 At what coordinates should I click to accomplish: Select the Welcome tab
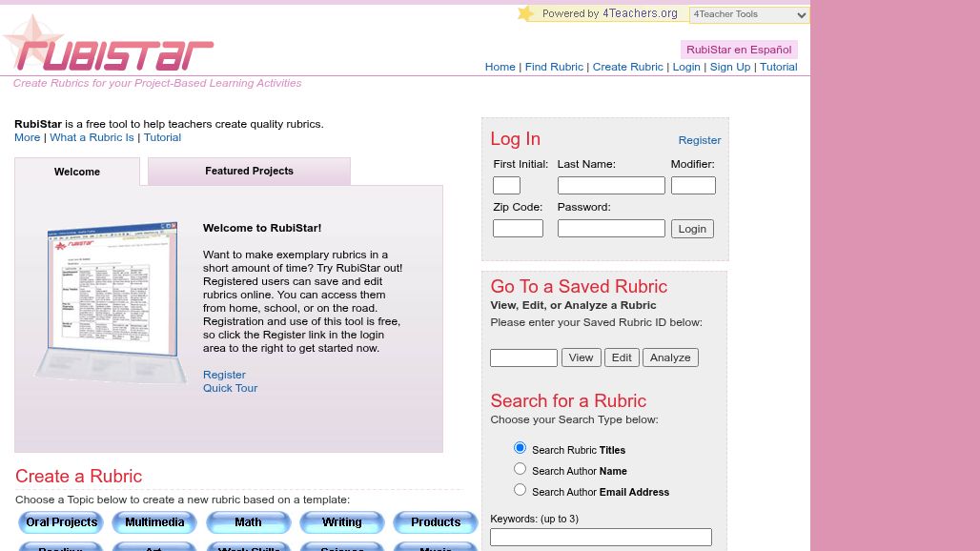coord(77,172)
